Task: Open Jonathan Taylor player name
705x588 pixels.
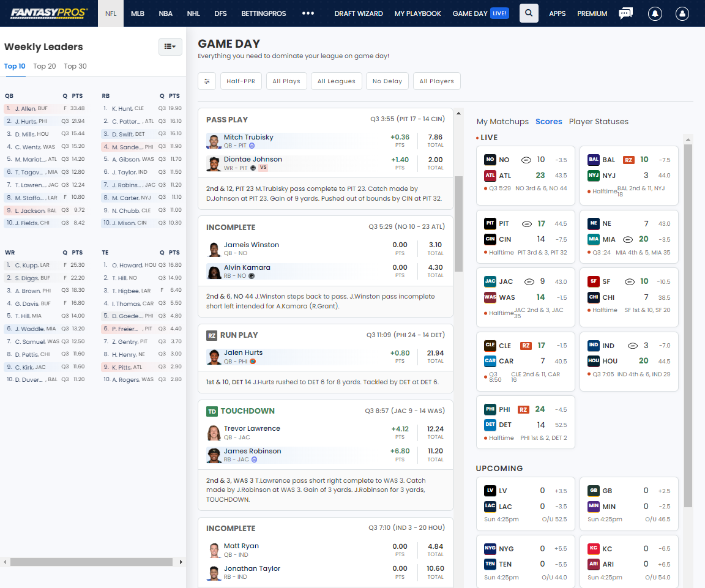Action: (x=252, y=568)
